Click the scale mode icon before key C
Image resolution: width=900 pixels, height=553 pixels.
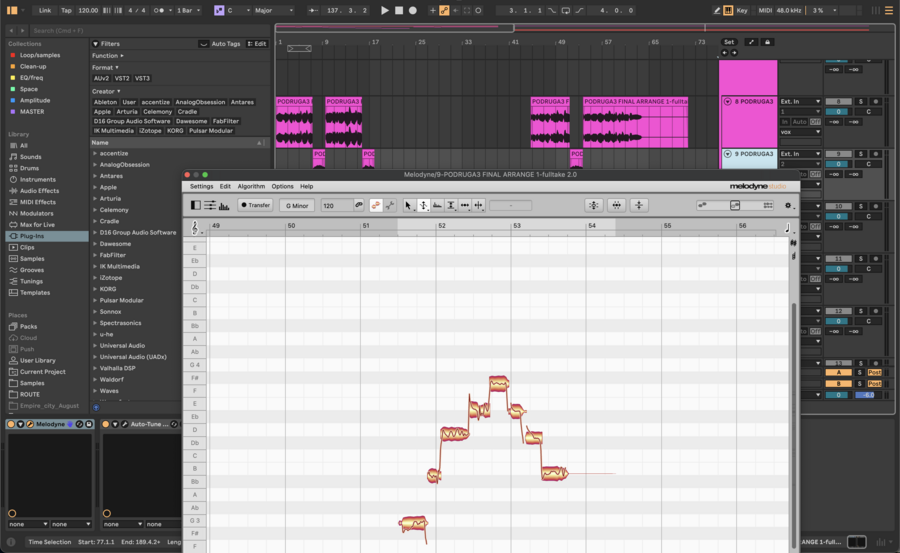[x=219, y=10]
